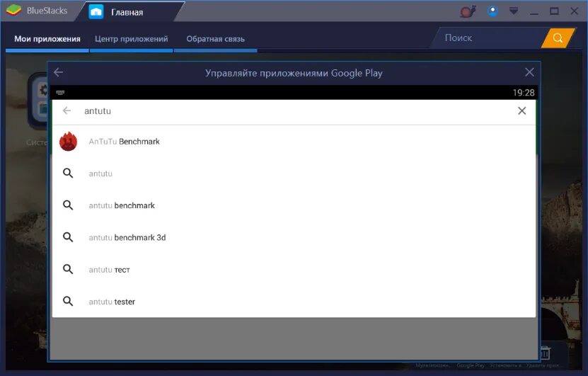Click the 19:28 clock in status bar
The height and width of the screenshot is (376, 588).
[524, 93]
